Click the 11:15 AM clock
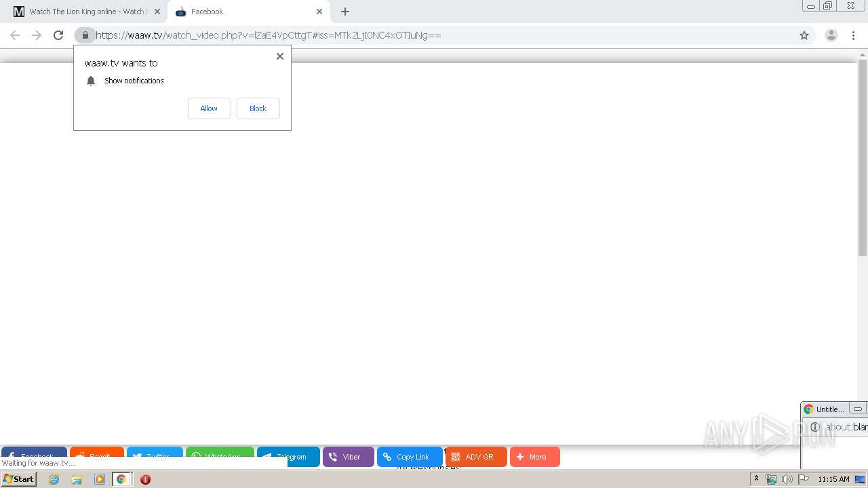 click(x=833, y=479)
